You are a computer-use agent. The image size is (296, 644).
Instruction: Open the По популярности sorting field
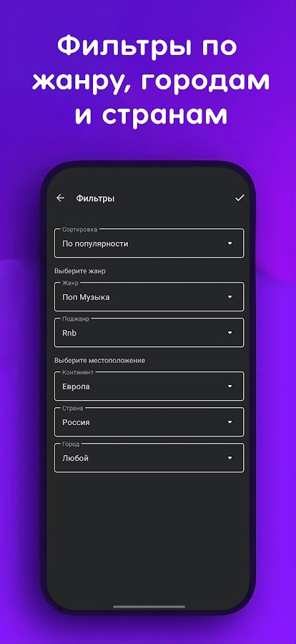click(149, 243)
